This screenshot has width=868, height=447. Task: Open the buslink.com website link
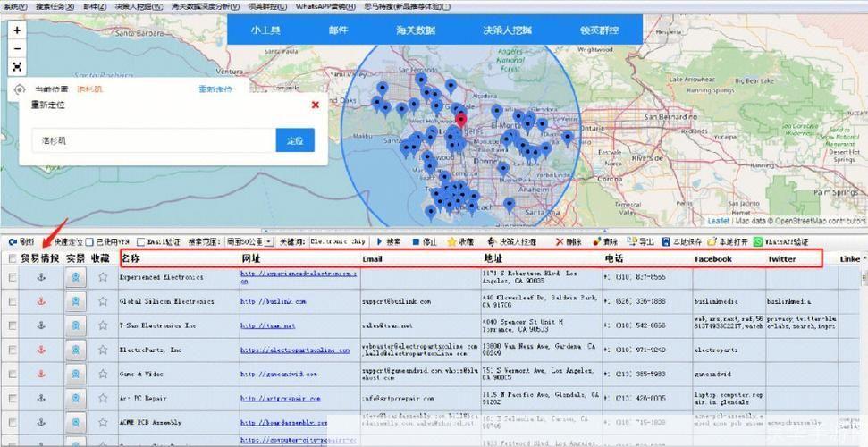coord(273,301)
